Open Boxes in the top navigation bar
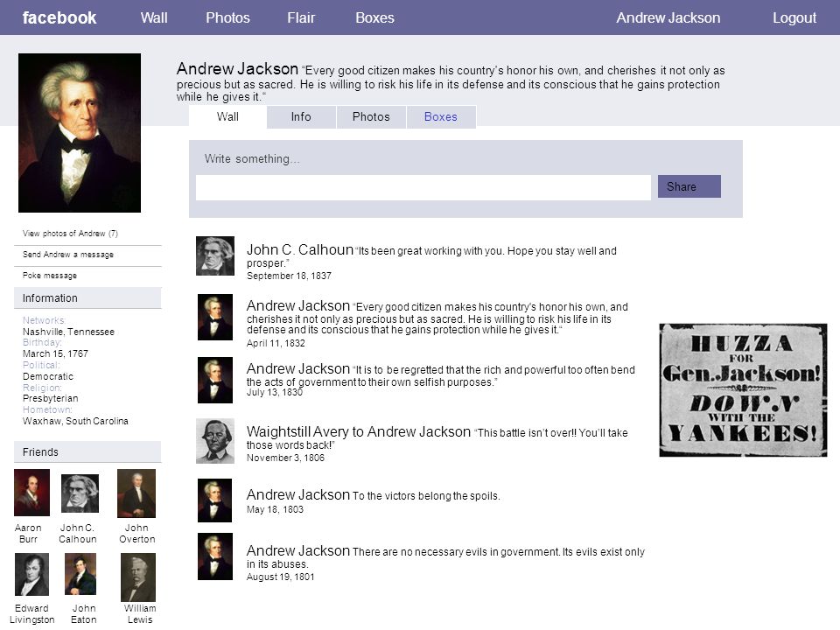 374,17
